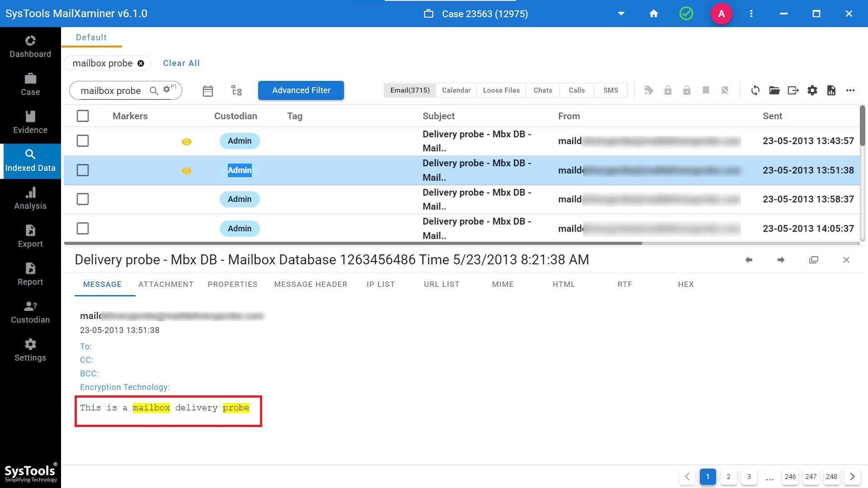Open the ATTACHMENT preview tab
Viewport: 868px width, 488px height.
click(x=166, y=284)
